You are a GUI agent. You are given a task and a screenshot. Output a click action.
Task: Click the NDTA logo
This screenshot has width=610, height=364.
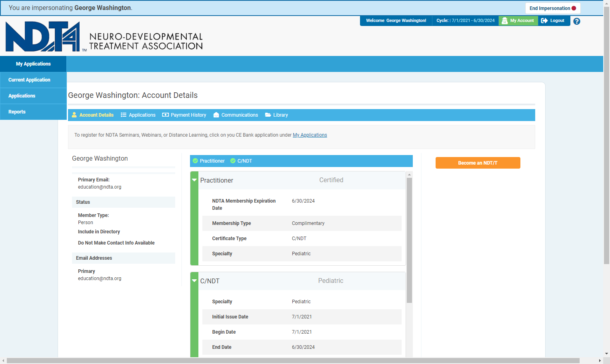(104, 36)
